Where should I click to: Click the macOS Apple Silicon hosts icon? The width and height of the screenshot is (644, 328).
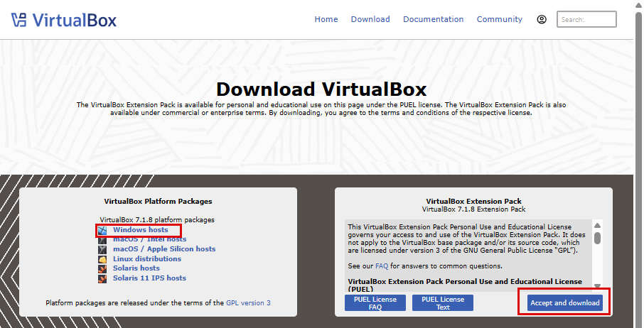tap(103, 250)
